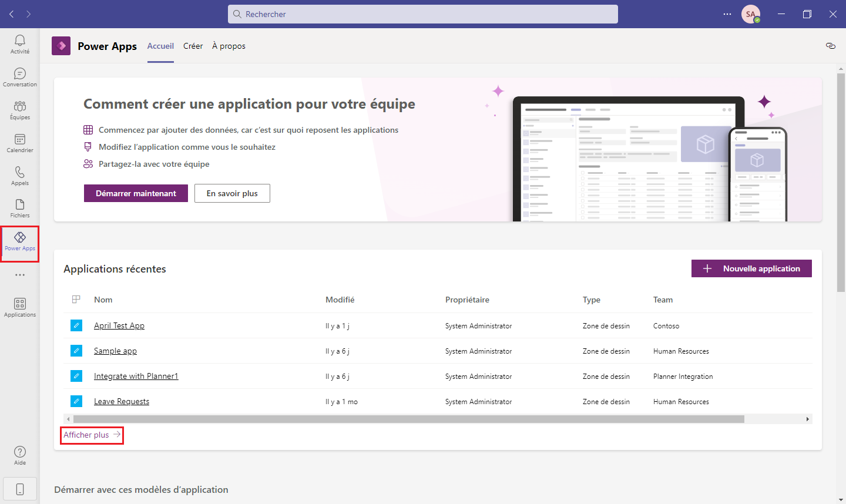
Task: Click the edit icon for Sample app
Action: 76,351
